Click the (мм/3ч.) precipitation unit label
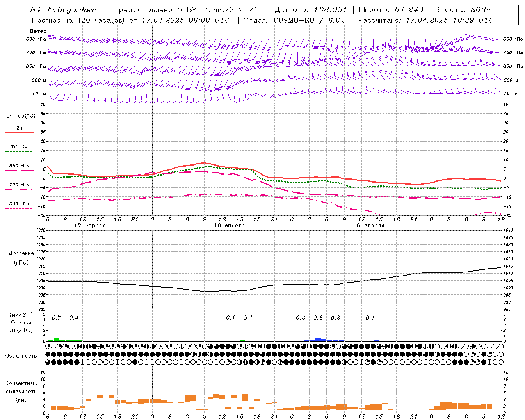 (21, 315)
